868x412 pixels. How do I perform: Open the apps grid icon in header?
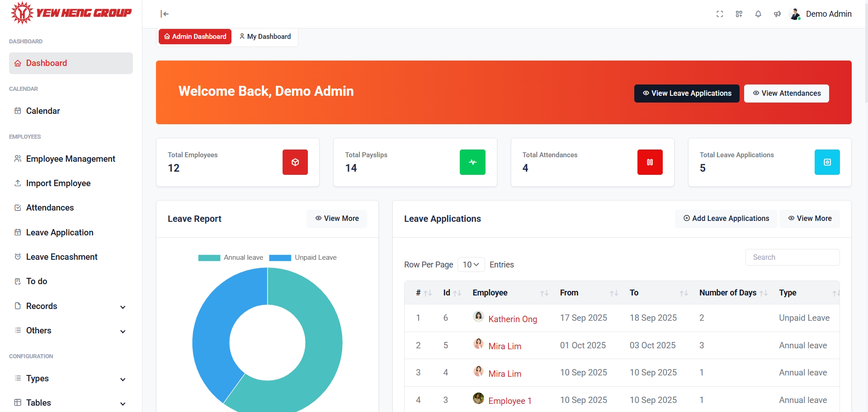point(739,14)
